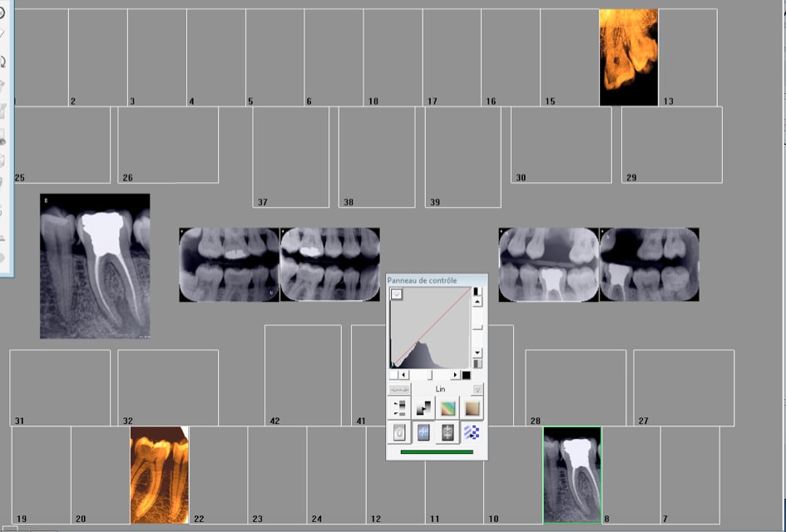Click the horizontal slider handle below histogram
The height and width of the screenshot is (532, 786).
tap(430, 375)
